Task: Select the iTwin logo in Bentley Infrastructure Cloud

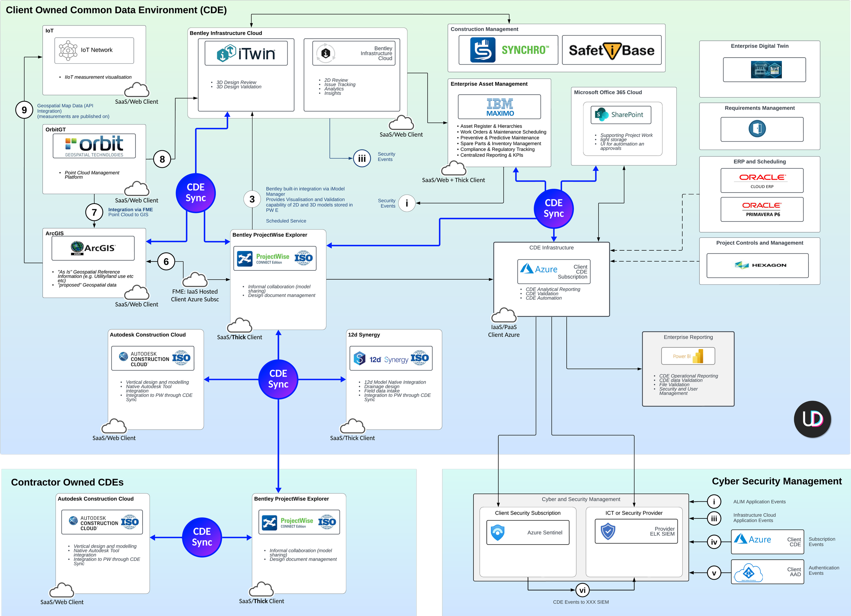Action: click(246, 53)
